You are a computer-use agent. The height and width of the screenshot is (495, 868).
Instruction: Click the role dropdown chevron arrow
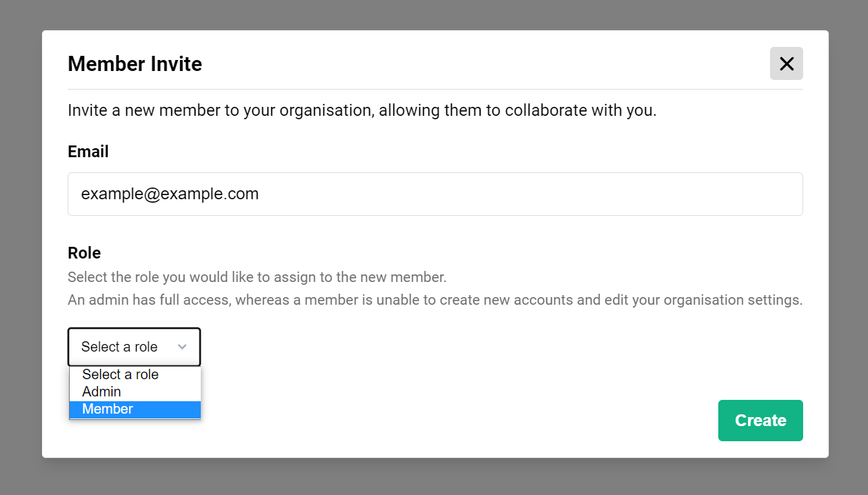point(182,347)
